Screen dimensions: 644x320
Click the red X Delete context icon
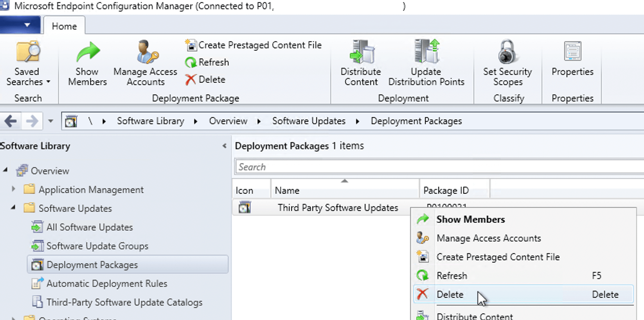click(423, 294)
